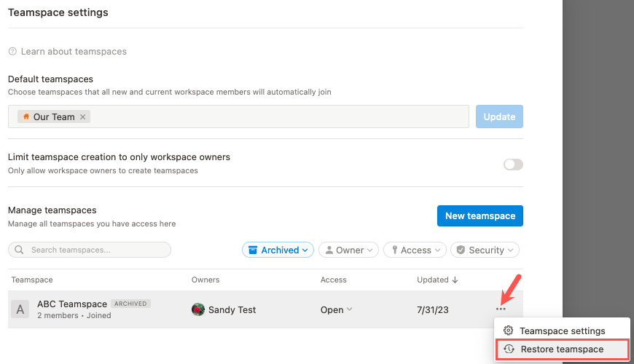This screenshot has height=364, width=634.
Task: Click the New teamspace button
Action: (480, 215)
